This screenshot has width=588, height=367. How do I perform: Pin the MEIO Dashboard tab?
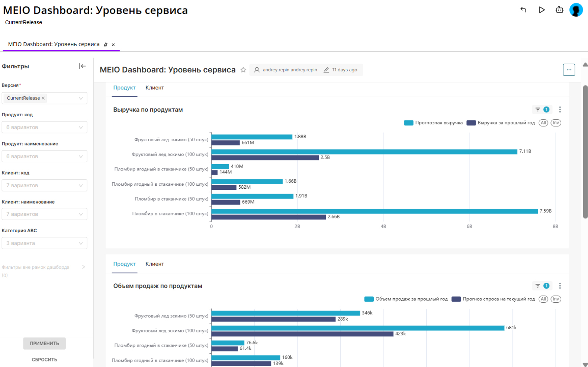pyautogui.click(x=106, y=45)
